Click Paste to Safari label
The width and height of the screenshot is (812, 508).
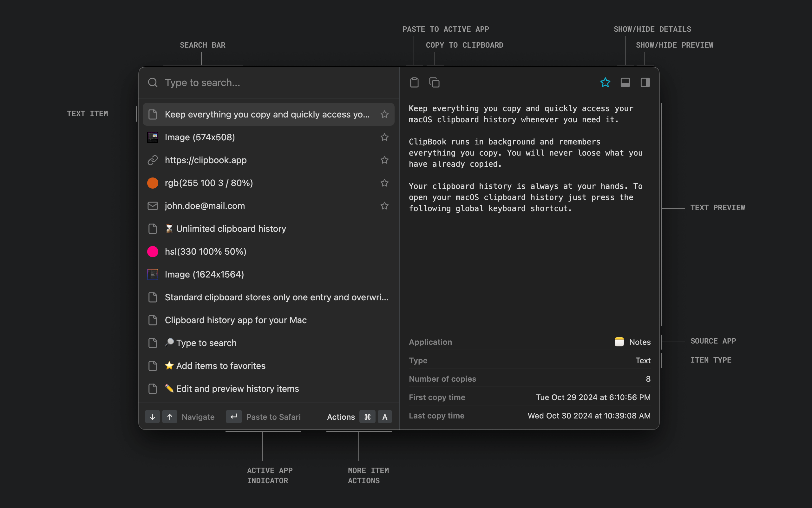pos(273,417)
